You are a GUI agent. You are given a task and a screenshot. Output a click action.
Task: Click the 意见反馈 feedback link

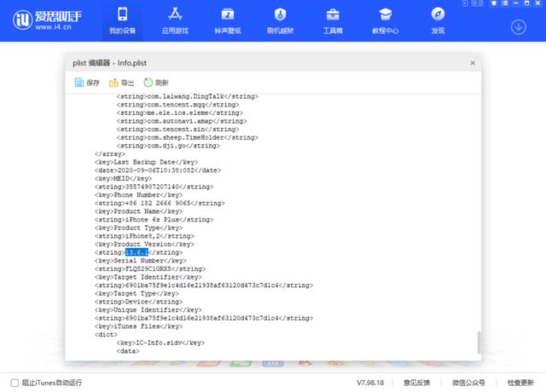point(416,383)
